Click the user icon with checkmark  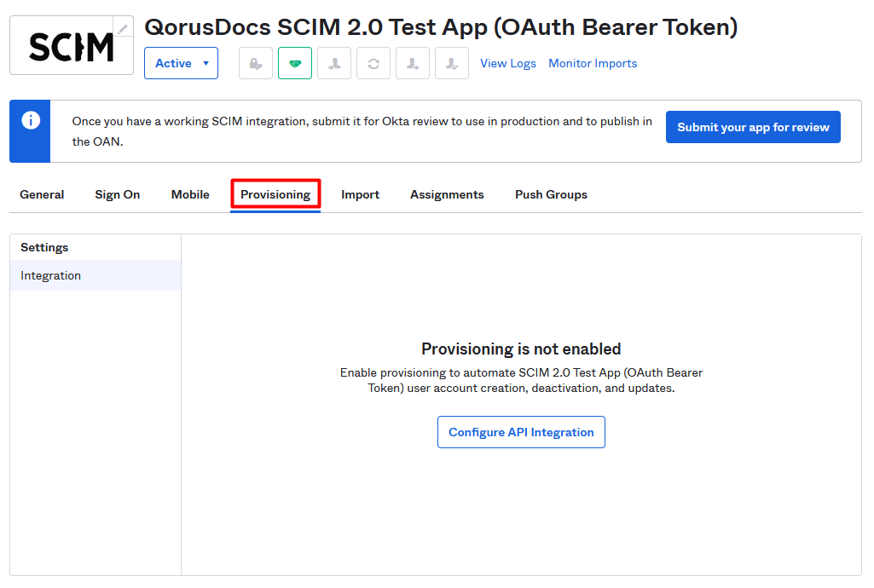pos(451,63)
